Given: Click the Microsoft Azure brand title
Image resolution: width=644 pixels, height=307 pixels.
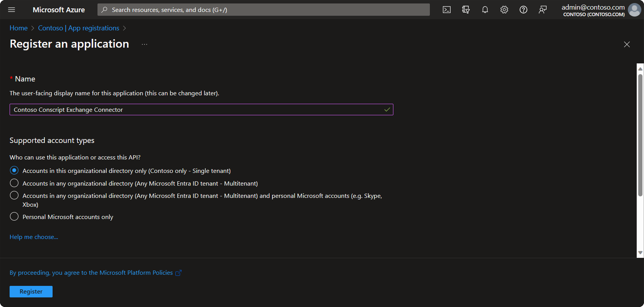Looking at the screenshot, I should pyautogui.click(x=59, y=10).
